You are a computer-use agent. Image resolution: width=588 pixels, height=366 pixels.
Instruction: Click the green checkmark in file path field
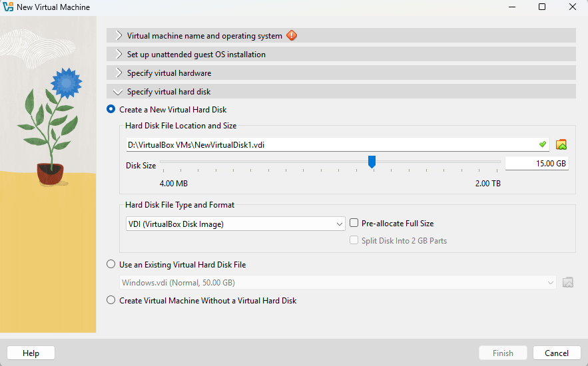[542, 144]
